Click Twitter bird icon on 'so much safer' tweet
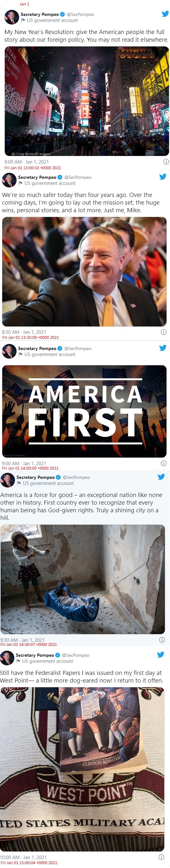The image size is (170, 868). (163, 177)
